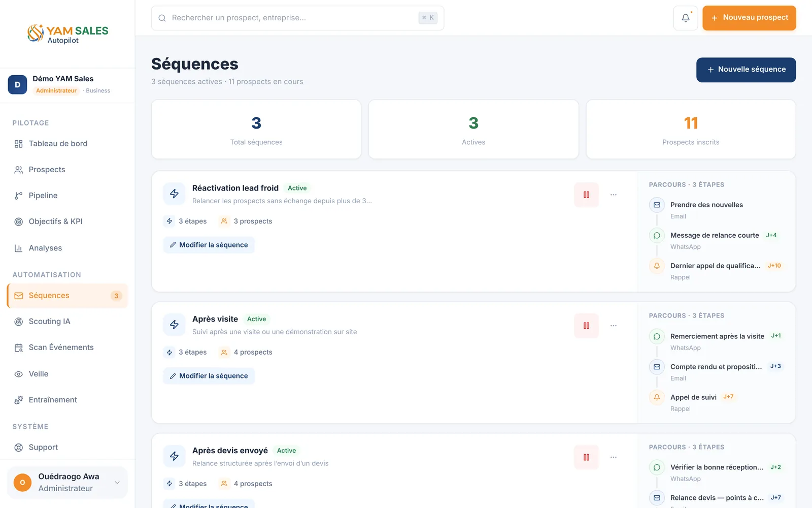Image resolution: width=812 pixels, height=508 pixels.
Task: Click the lightning icon of Réactivation lead froid
Action: click(174, 194)
